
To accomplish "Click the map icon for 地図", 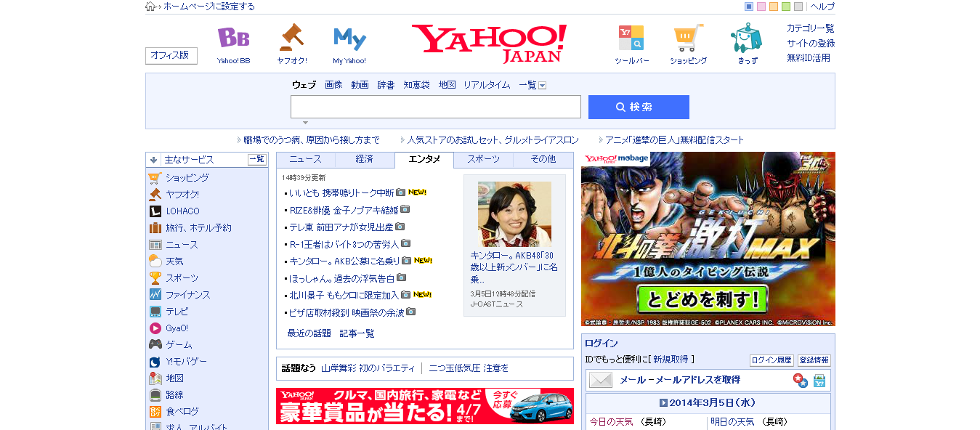I will [x=155, y=378].
